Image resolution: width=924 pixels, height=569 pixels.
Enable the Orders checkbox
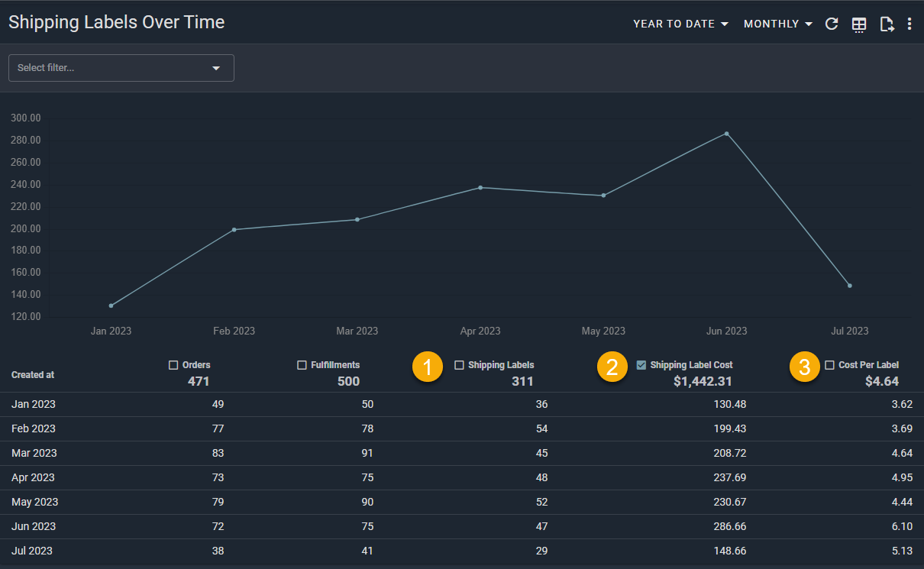click(173, 365)
